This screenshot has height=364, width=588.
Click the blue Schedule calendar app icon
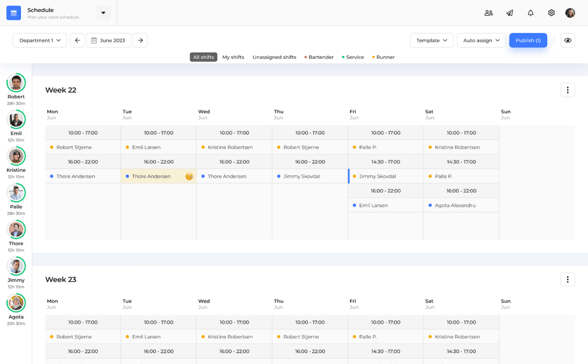(13, 13)
